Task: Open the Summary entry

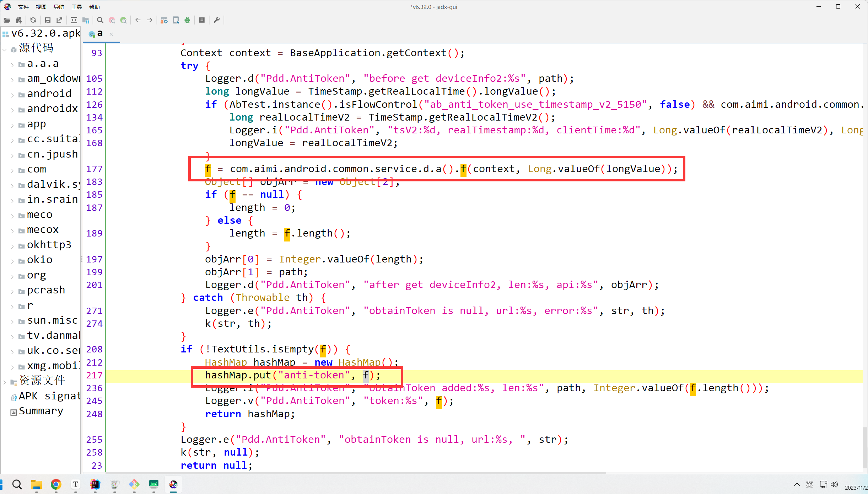Action: [37, 411]
